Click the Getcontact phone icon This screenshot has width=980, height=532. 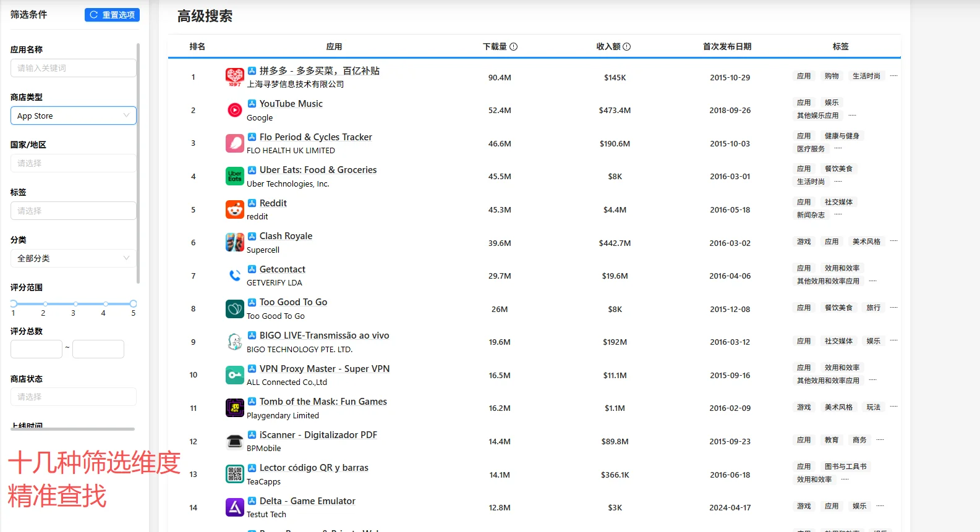click(235, 276)
